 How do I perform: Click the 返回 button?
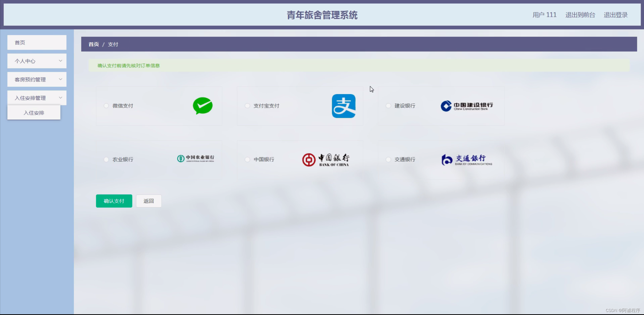pos(149,201)
